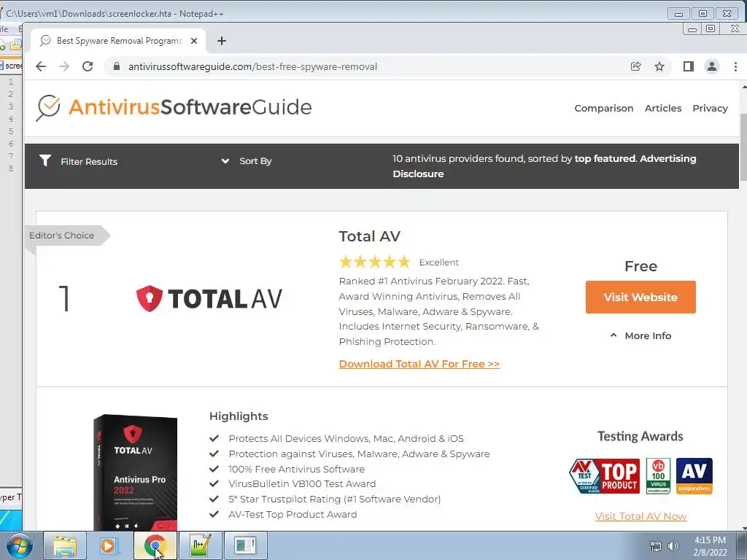View site info via the padlock icon
Image resolution: width=747 pixels, height=560 pixels.
(x=116, y=66)
